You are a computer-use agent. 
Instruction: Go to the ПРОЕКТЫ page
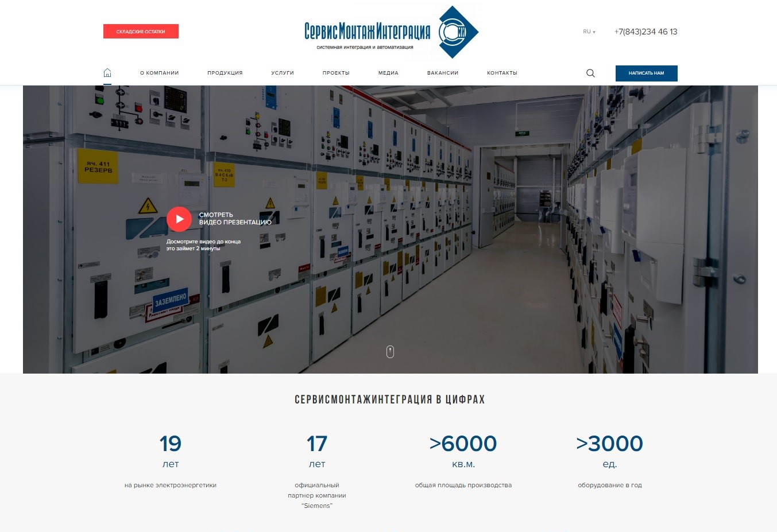click(x=336, y=73)
